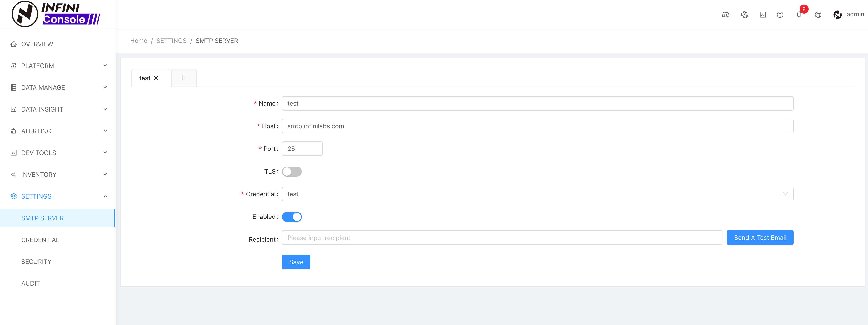Click the Recipient input field
This screenshot has height=325, width=868.
(x=501, y=238)
